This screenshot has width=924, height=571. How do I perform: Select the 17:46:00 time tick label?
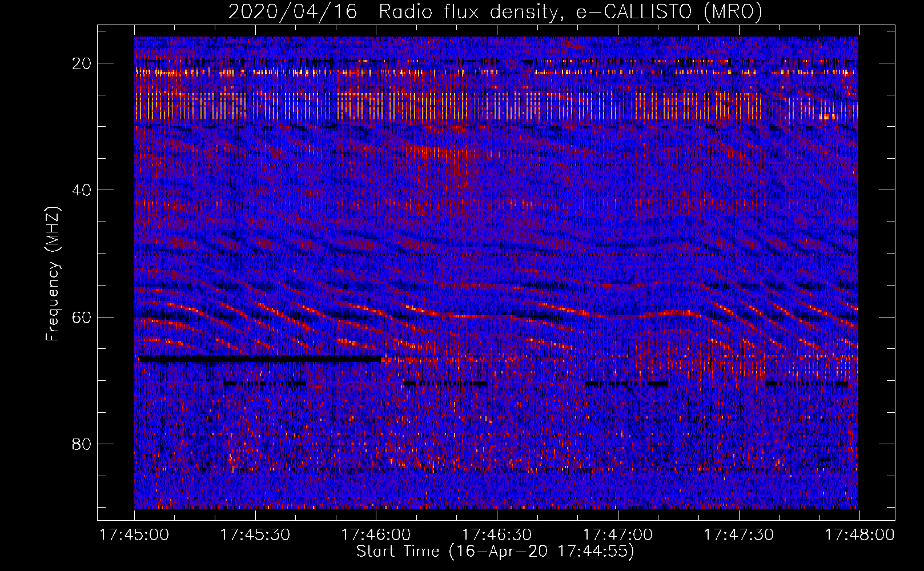[x=376, y=534]
